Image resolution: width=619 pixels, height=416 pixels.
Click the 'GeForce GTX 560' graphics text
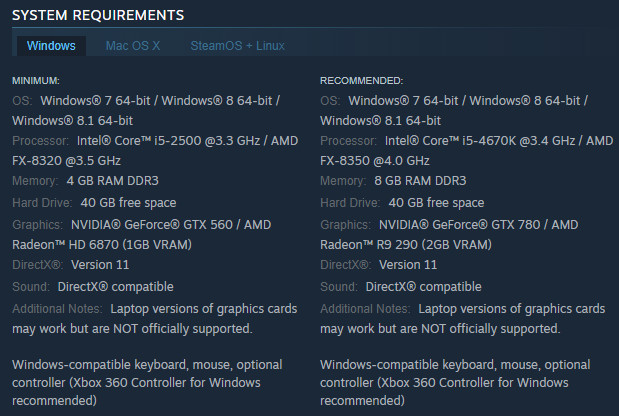(178, 225)
